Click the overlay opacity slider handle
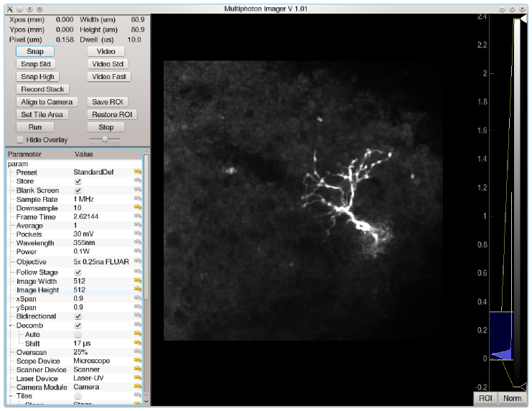This screenshot has width=532, height=411. [105, 139]
